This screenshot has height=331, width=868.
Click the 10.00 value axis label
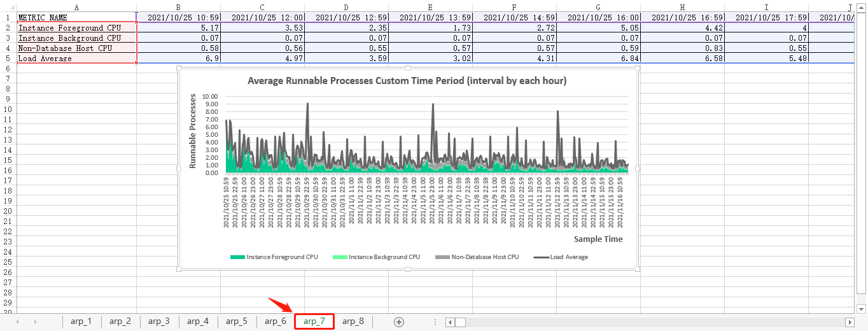pos(210,97)
